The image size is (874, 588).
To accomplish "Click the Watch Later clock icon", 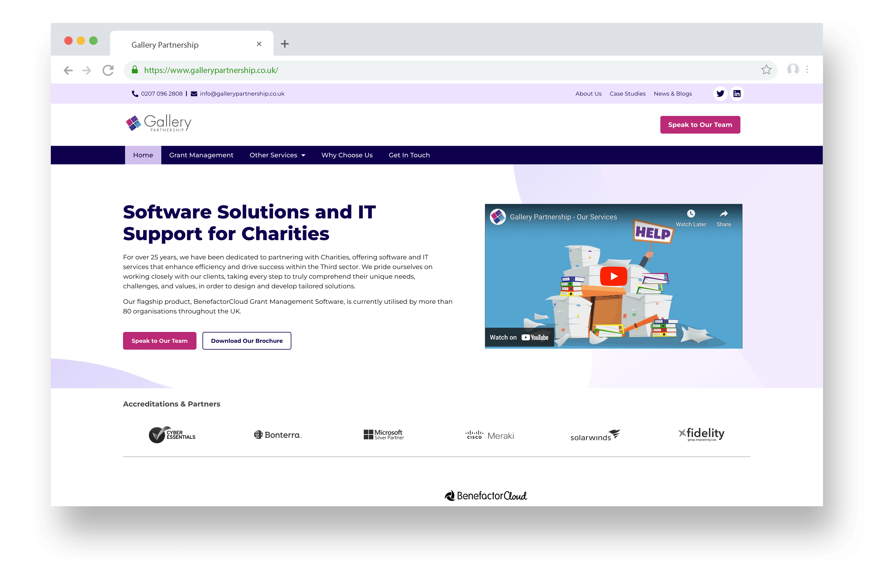I will pyautogui.click(x=691, y=214).
